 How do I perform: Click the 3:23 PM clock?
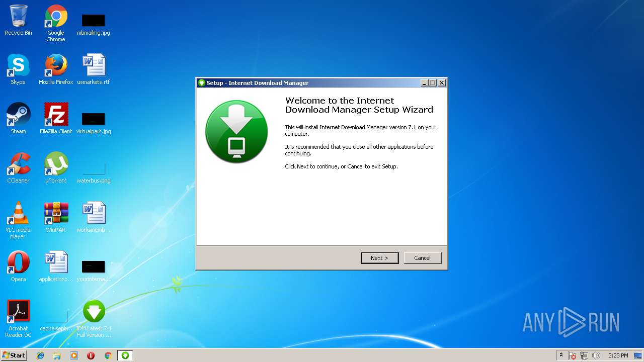coord(618,355)
